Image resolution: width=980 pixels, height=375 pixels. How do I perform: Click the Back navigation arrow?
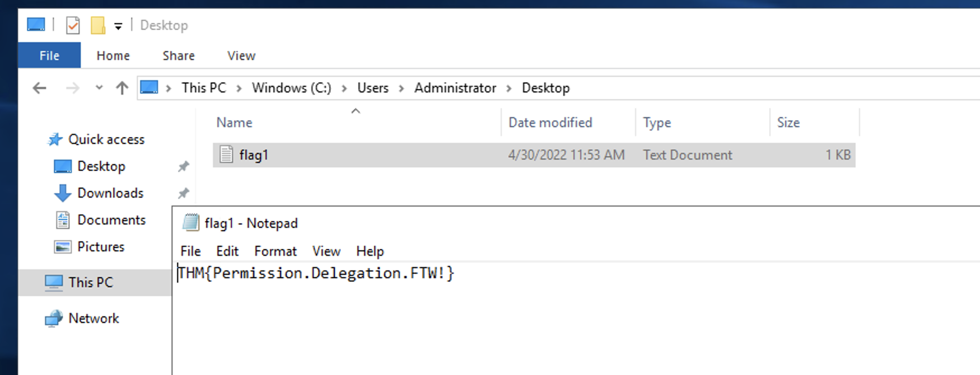[39, 88]
